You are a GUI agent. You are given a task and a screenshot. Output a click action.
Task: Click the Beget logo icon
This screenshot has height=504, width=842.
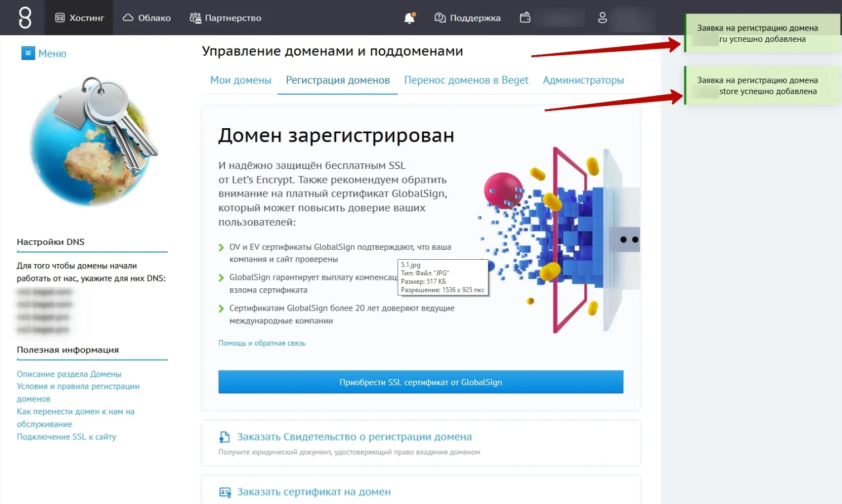point(25,18)
